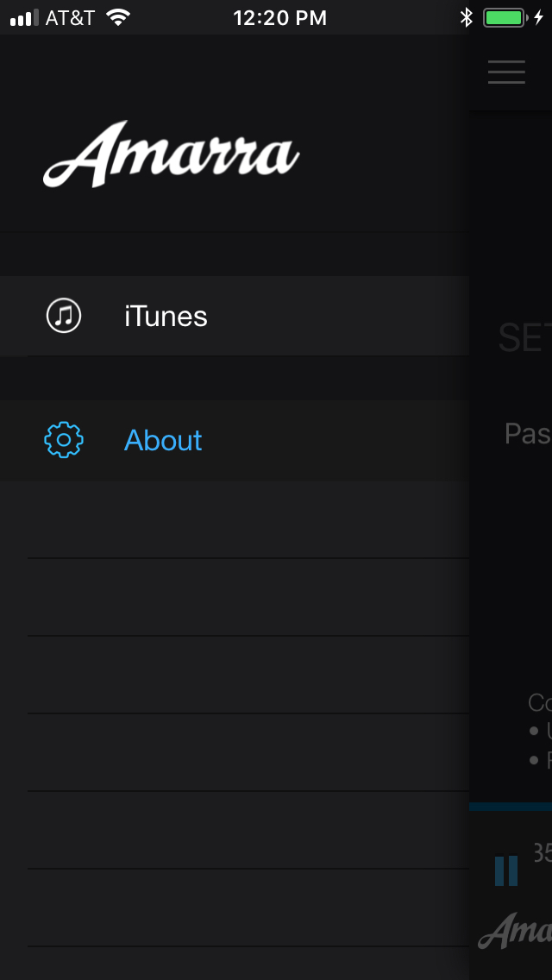Tap the 12:20 PM clock
Screen dimensions: 552x980
(x=280, y=17)
